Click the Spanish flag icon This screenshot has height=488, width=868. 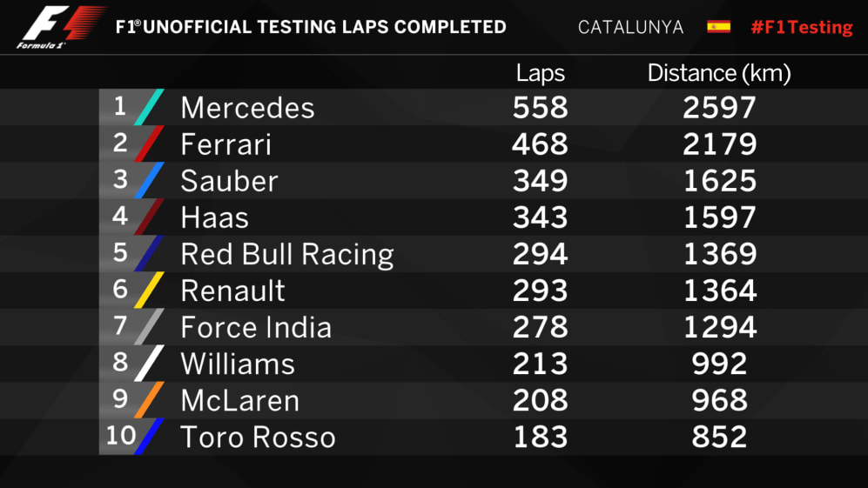coord(718,26)
